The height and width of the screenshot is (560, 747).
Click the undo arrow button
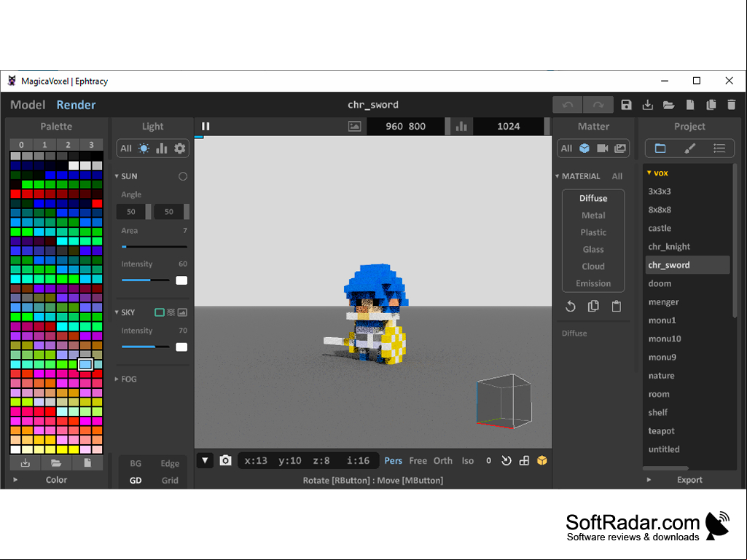click(x=567, y=105)
